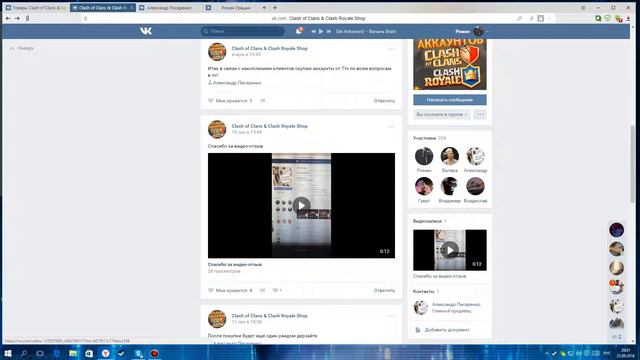Open the browser downloads arrow icon

(x=628, y=18)
